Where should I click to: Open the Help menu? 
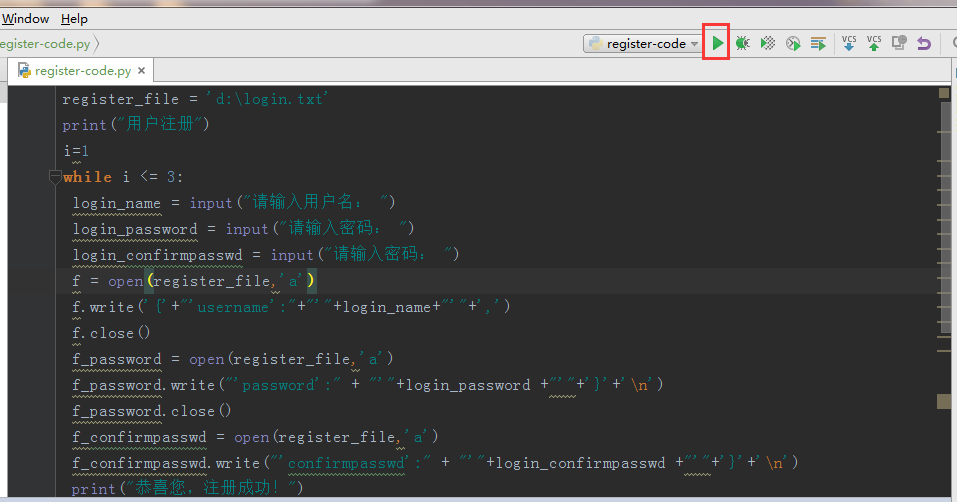click(74, 19)
